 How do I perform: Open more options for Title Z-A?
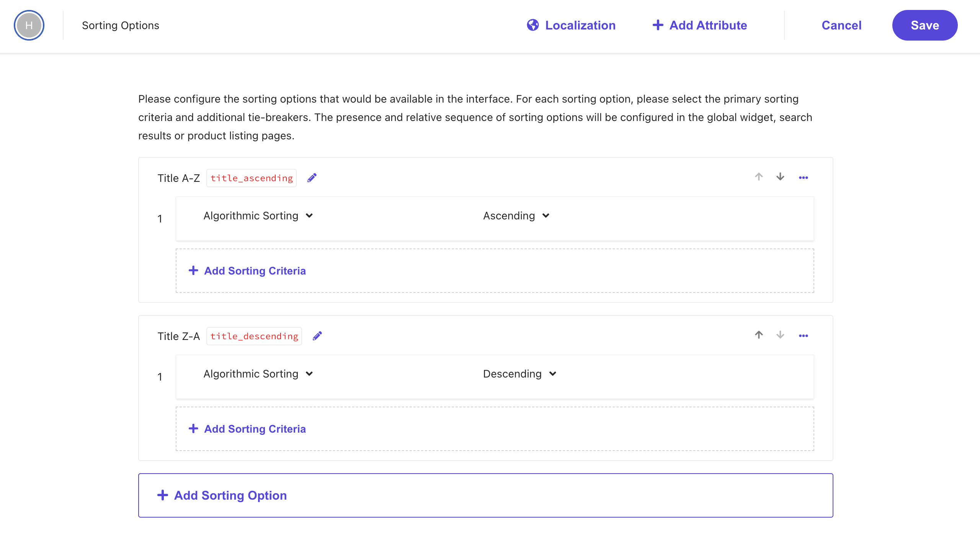804,336
